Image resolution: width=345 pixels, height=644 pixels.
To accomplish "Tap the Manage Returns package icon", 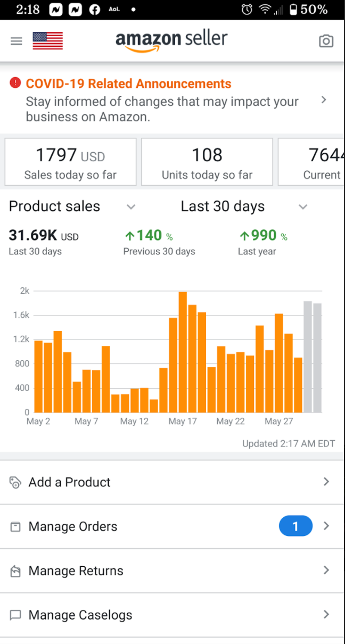I will click(15, 571).
